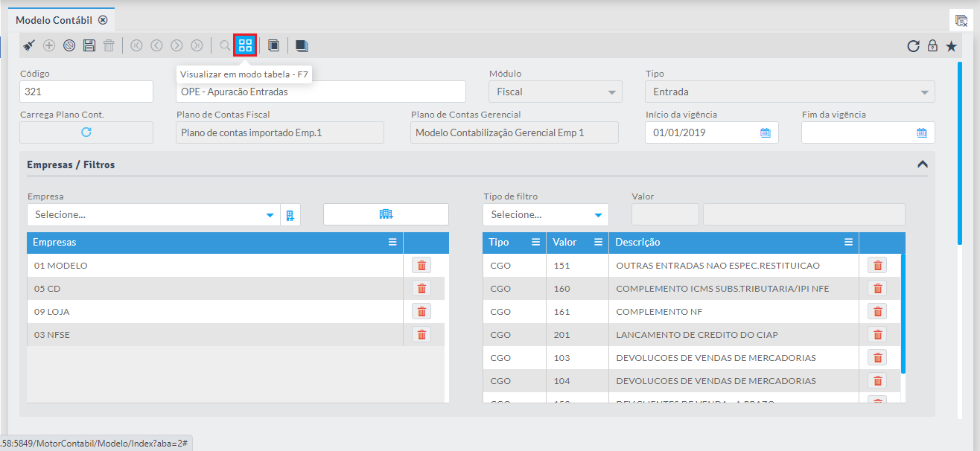Open the Valor column header menu
Viewport: 980px width, 451px height.
[x=598, y=243]
